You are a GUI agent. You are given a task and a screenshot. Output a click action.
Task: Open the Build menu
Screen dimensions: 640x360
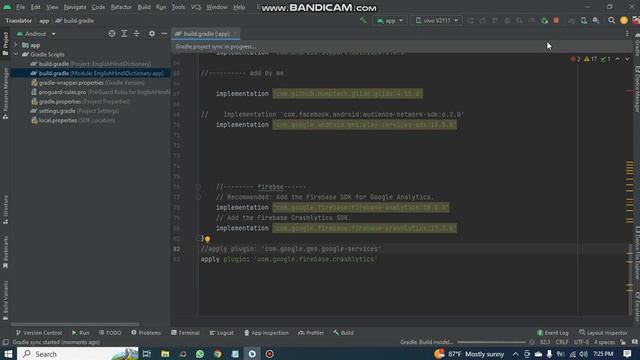[x=144, y=7]
